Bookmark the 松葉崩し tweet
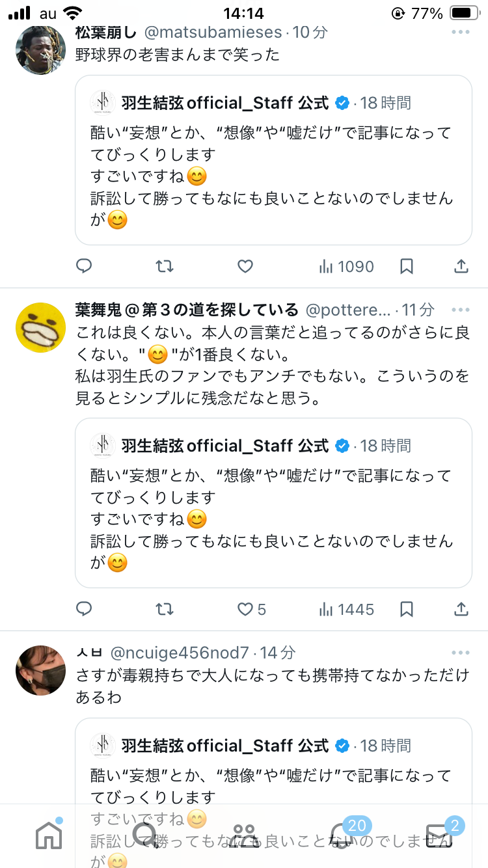Screen dimensions: 488x868 click(407, 266)
